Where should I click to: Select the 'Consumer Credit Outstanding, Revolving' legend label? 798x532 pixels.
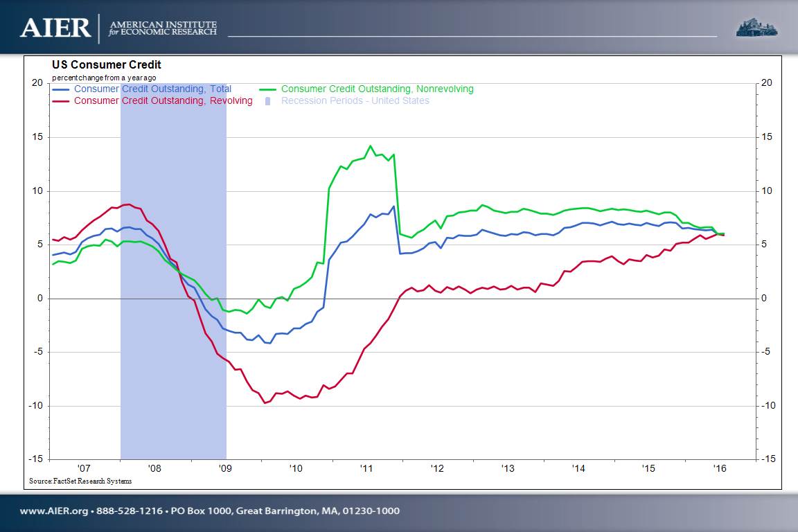click(x=163, y=101)
